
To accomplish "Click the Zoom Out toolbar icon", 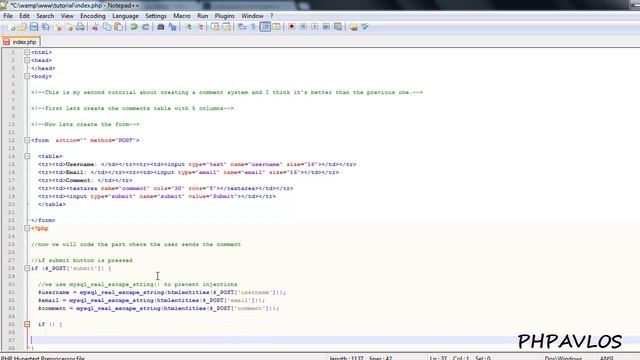I will [x=200, y=27].
